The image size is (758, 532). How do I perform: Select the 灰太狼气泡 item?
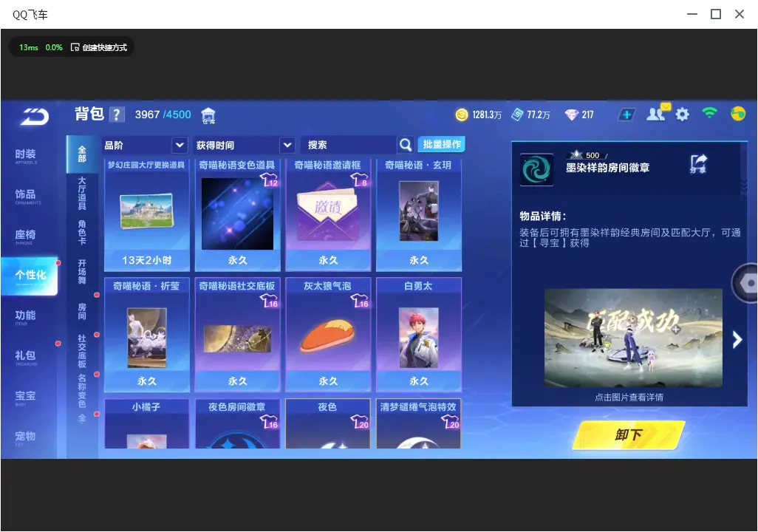pyautogui.click(x=328, y=335)
